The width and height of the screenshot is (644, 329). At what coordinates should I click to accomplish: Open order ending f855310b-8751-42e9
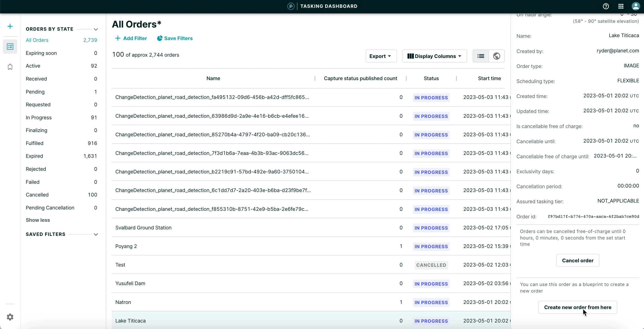[311, 209]
